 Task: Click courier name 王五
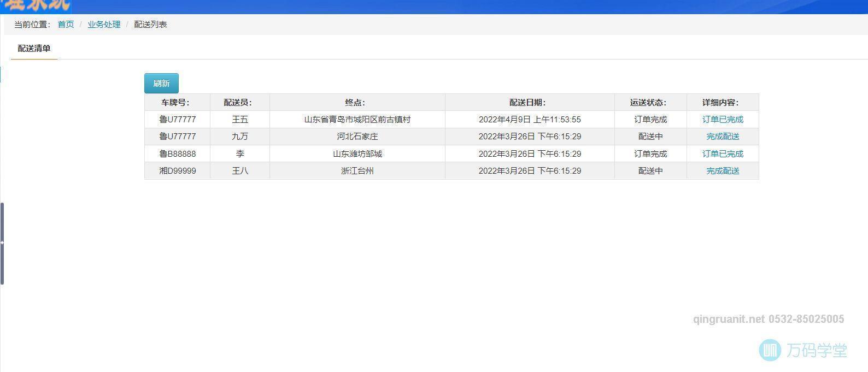(240, 120)
